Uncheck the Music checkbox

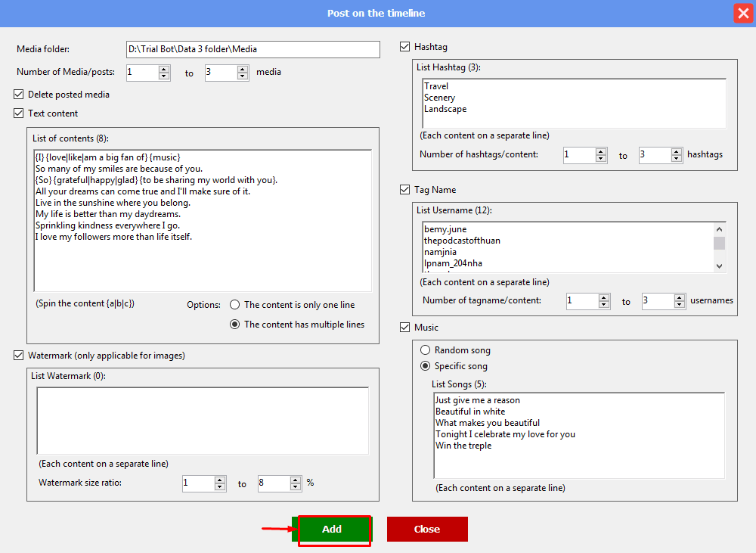(x=405, y=328)
